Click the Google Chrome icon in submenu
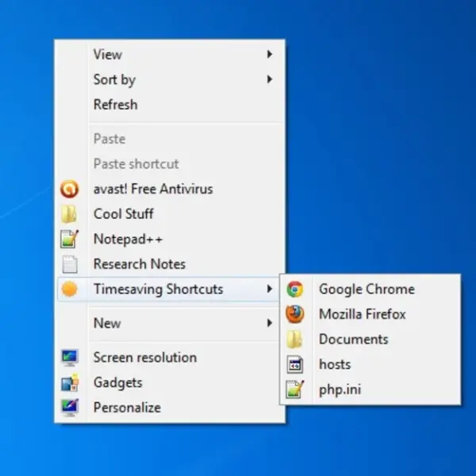The height and width of the screenshot is (476, 476). coord(295,290)
